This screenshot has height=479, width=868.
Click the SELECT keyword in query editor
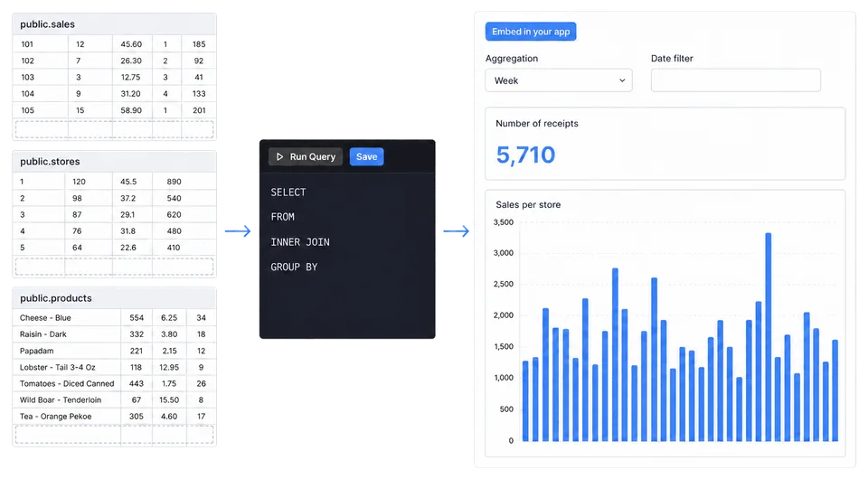point(288,193)
